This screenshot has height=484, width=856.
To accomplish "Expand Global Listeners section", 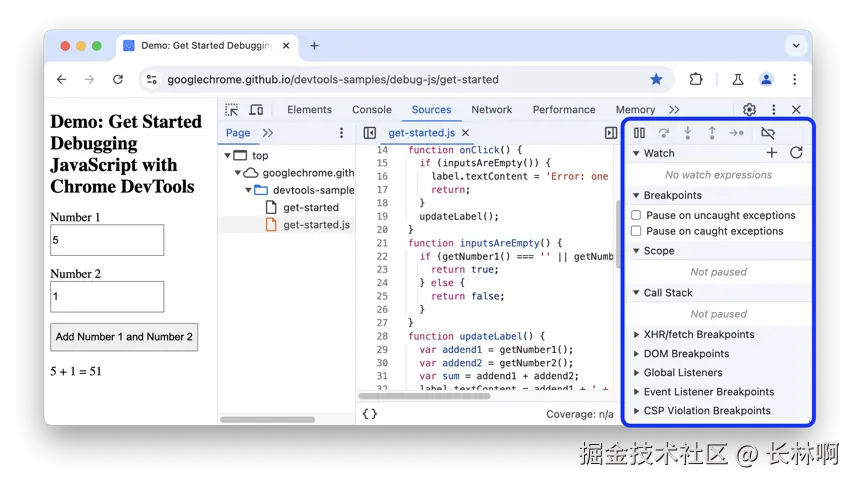I will (x=636, y=373).
